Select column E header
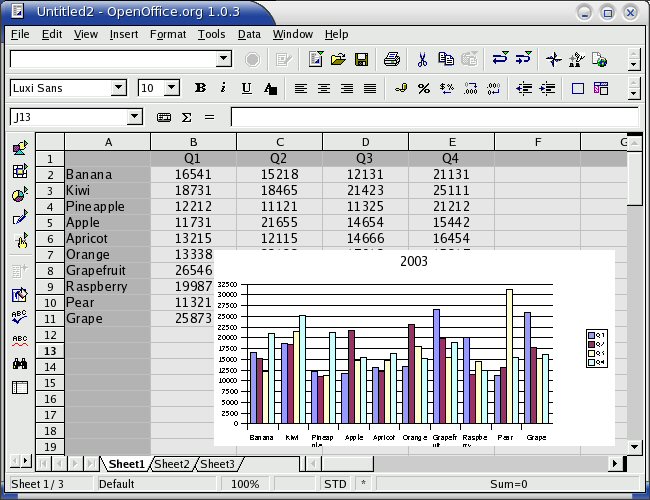 click(451, 142)
